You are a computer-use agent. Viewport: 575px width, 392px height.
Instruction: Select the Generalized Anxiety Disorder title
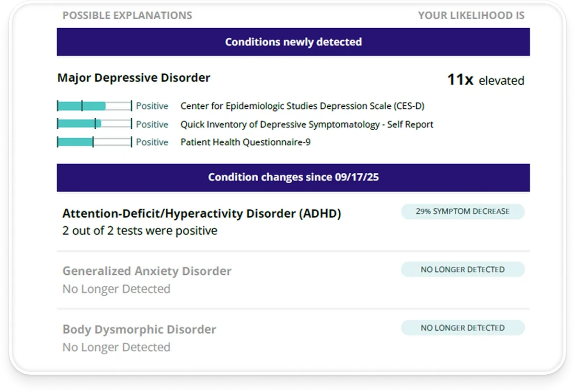(x=147, y=271)
